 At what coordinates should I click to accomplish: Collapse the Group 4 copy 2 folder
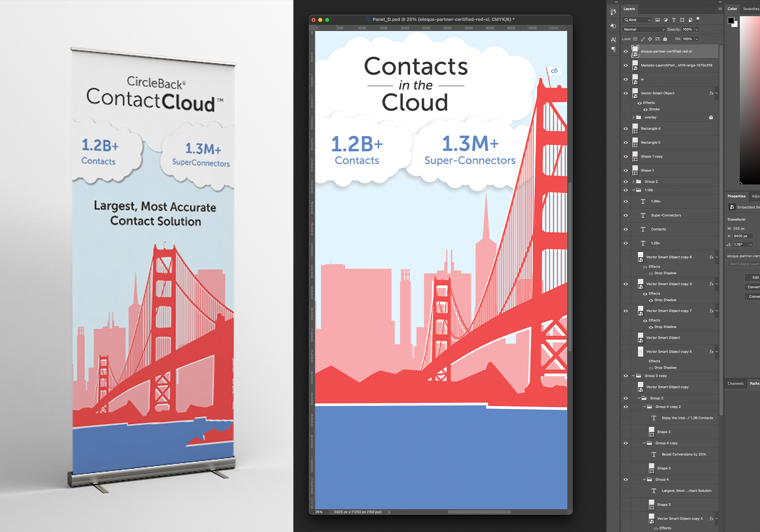pos(644,407)
